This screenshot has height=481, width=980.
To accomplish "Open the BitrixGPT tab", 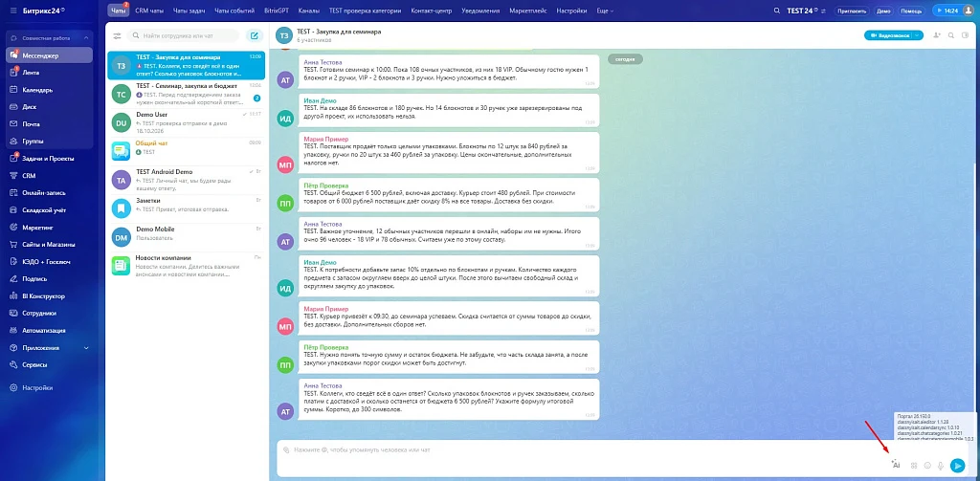I will pyautogui.click(x=277, y=11).
